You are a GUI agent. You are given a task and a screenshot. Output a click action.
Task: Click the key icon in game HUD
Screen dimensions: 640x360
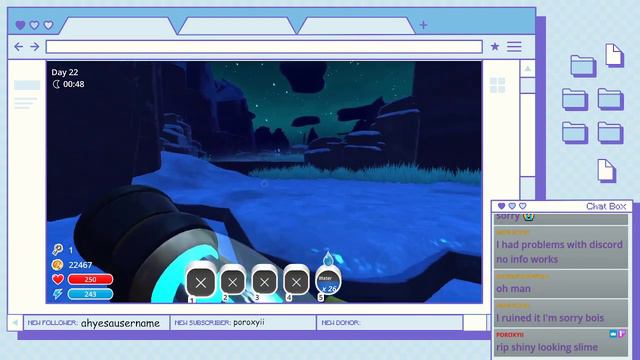pos(57,249)
